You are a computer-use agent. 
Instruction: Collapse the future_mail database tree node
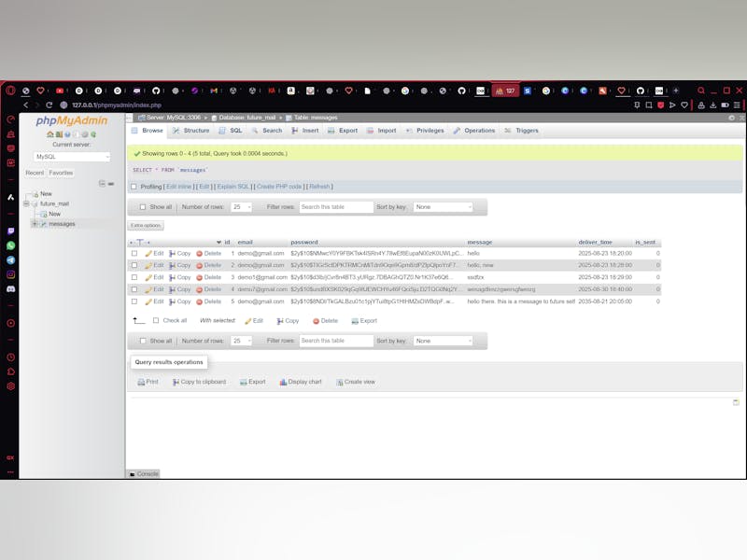point(26,203)
